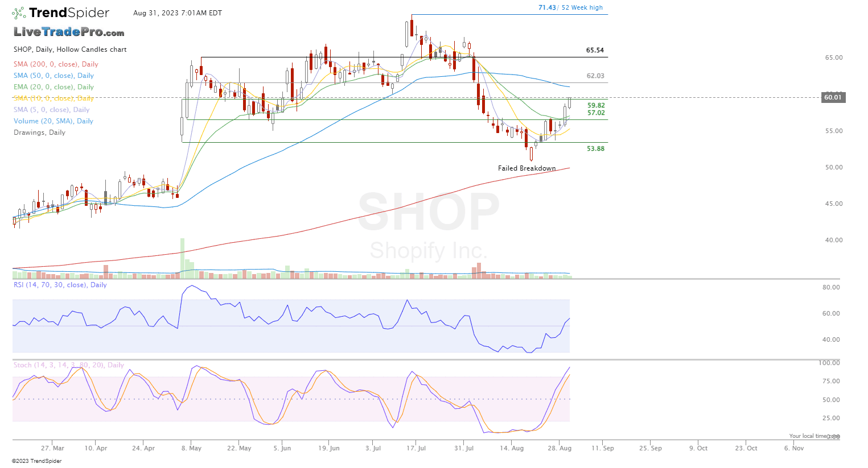Click the 60.00 RSI axis label

click(831, 313)
